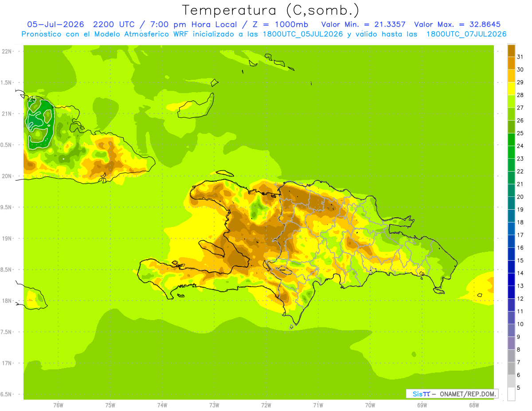Click the "8.5N" latitude label
The image size is (532, 411).
tap(7, 270)
